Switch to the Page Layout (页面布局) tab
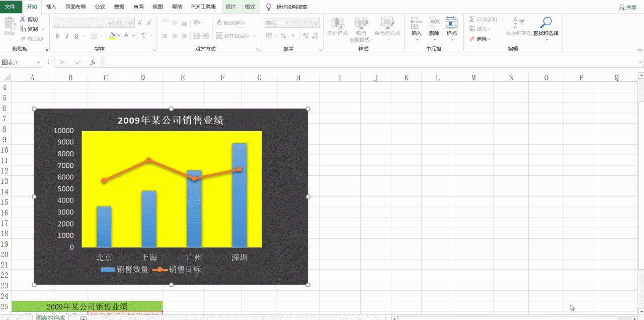The width and height of the screenshot is (644, 320). 75,7
